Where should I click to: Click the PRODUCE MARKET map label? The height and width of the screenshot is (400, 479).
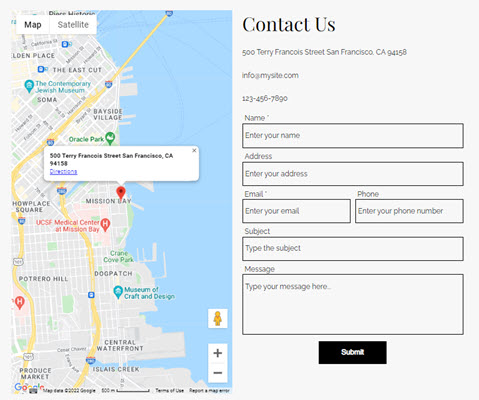point(35,374)
